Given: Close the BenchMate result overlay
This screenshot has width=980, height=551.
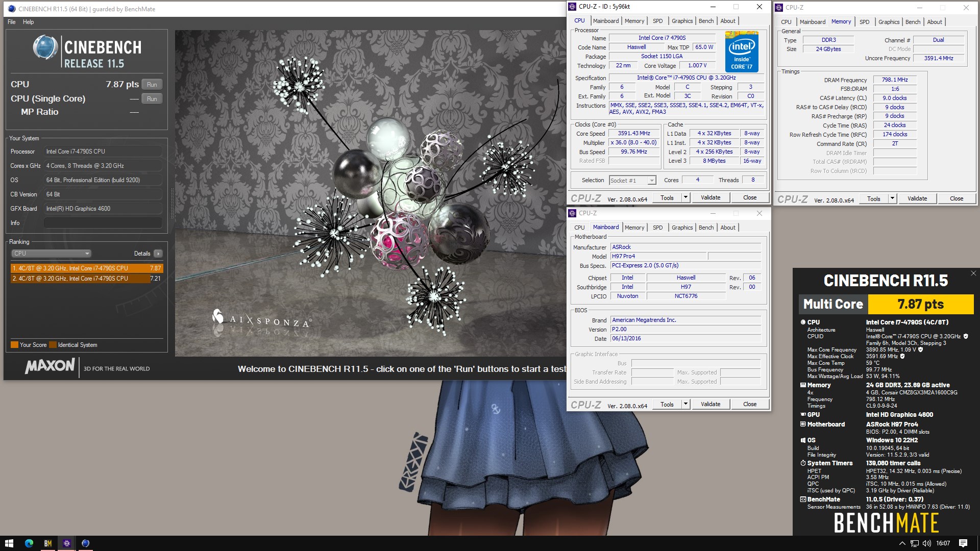Looking at the screenshot, I should click(x=973, y=273).
